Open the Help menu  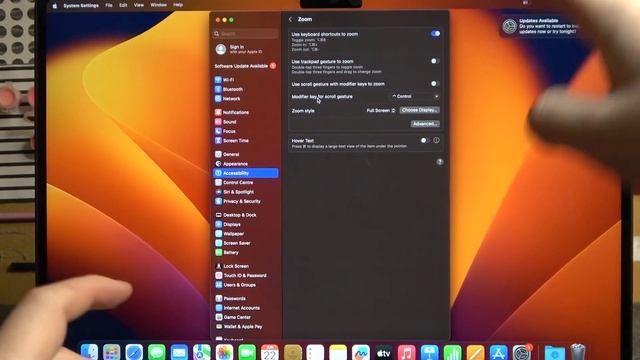178,5
